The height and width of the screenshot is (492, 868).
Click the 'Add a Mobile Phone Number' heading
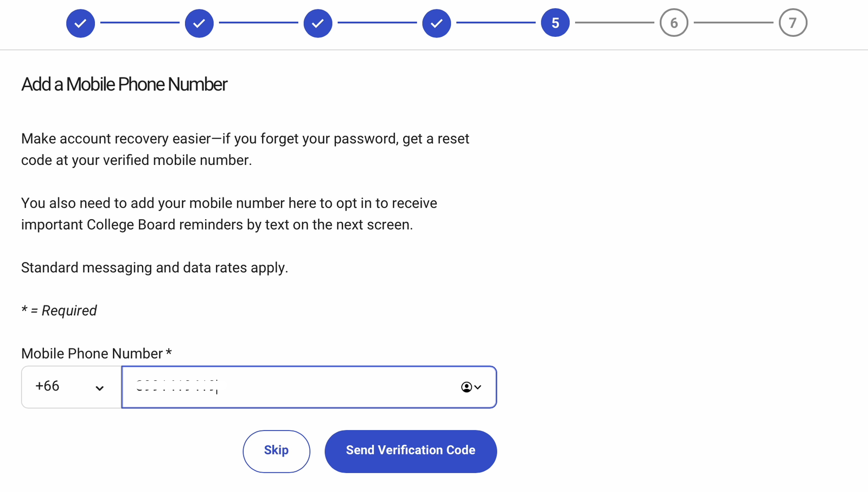click(124, 85)
